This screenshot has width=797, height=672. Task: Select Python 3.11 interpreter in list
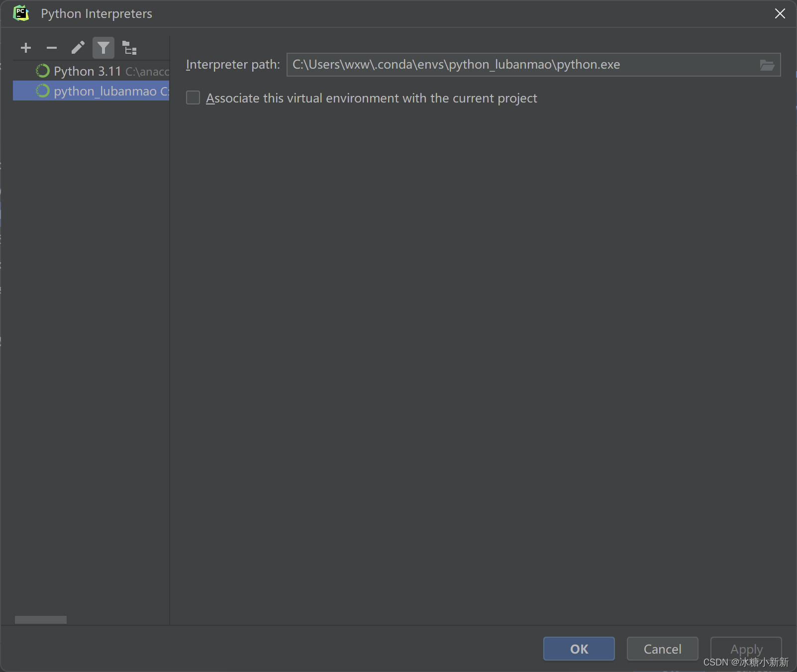[x=91, y=71]
